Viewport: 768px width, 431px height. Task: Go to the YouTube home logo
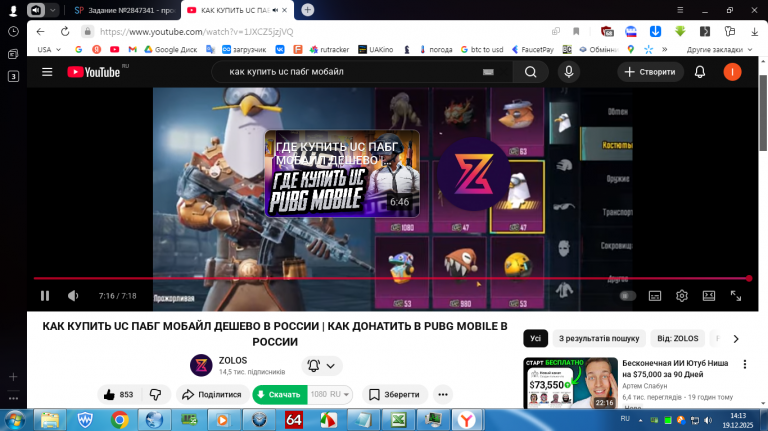click(x=94, y=72)
